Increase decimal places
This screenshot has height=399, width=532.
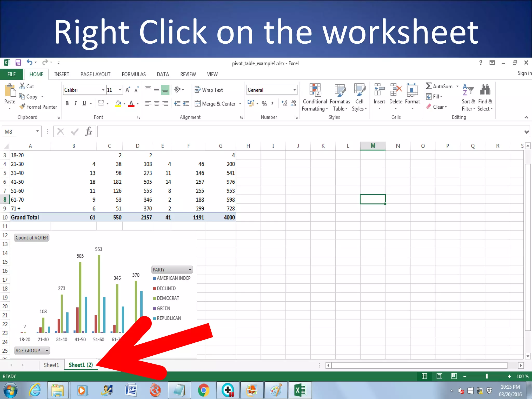(x=284, y=103)
